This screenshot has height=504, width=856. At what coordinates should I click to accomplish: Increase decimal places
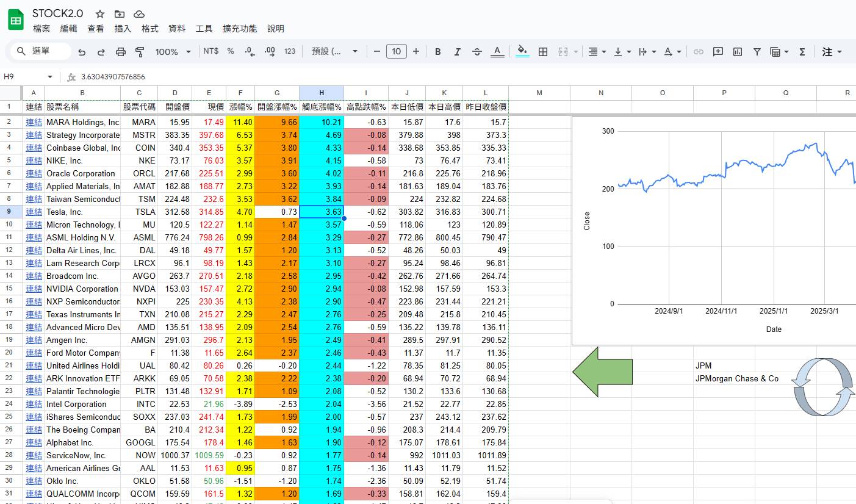[x=270, y=52]
